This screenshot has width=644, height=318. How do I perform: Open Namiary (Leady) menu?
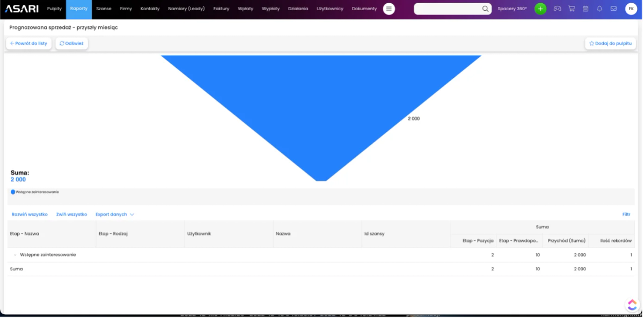186,9
